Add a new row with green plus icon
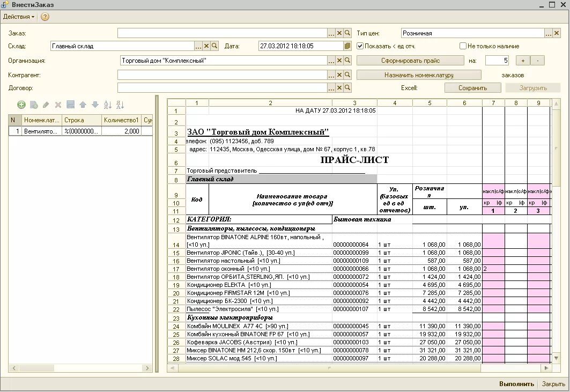The image size is (570, 392). click(21, 105)
